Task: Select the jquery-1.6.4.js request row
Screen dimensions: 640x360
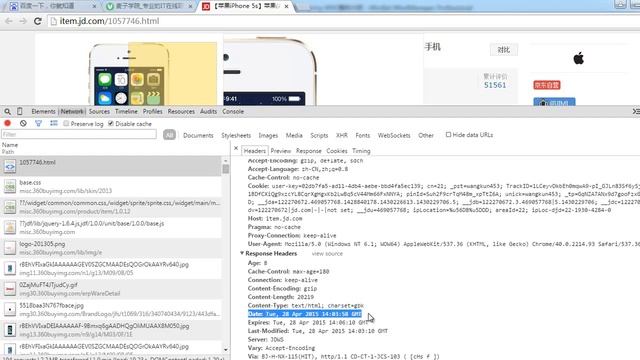Action: (111, 227)
